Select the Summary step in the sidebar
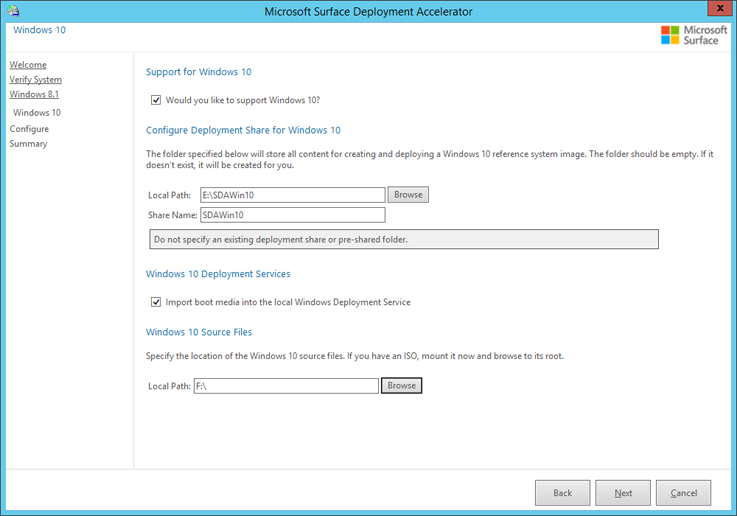 point(28,144)
